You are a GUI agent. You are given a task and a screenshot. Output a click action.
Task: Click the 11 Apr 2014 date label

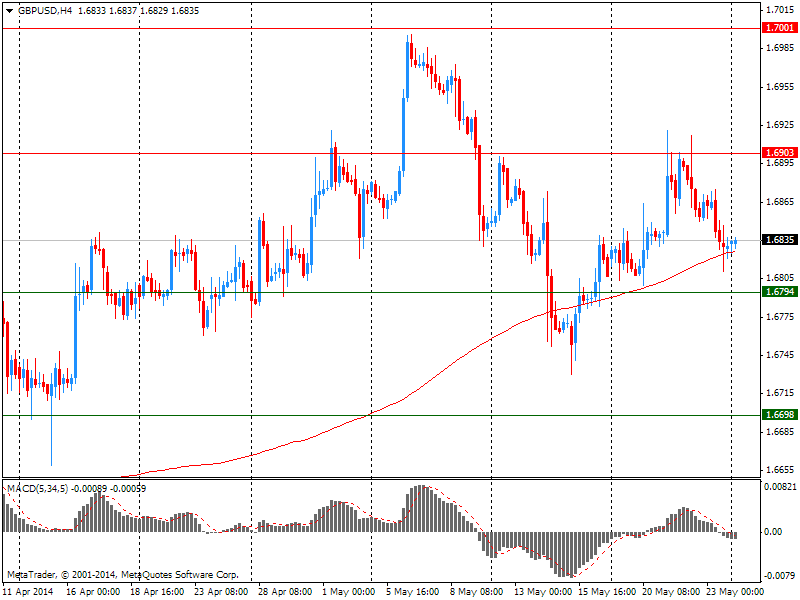click(x=28, y=592)
